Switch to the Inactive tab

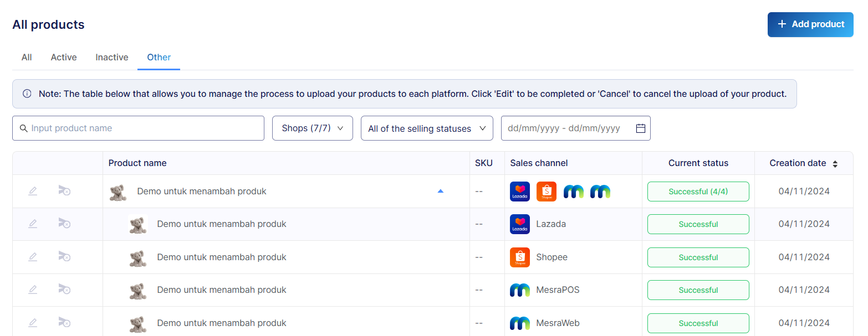(x=111, y=57)
